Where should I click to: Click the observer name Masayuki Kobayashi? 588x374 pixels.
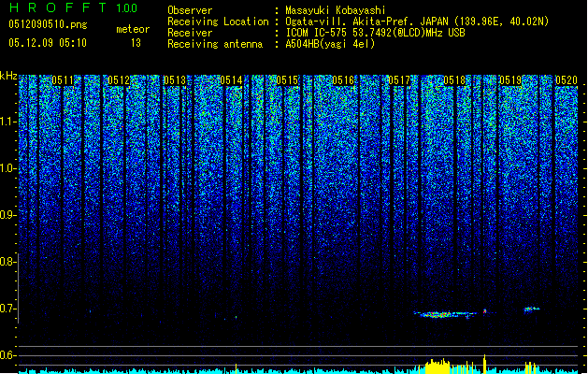tap(336, 10)
